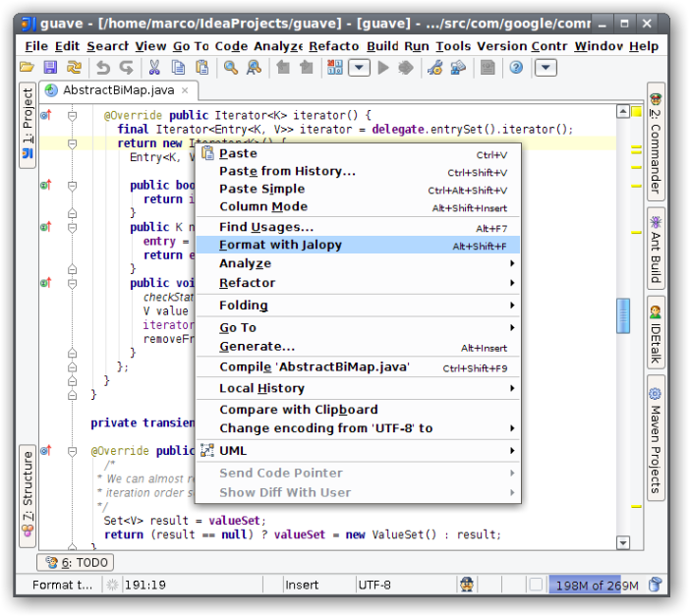Select Format with Jalopy

(358, 245)
